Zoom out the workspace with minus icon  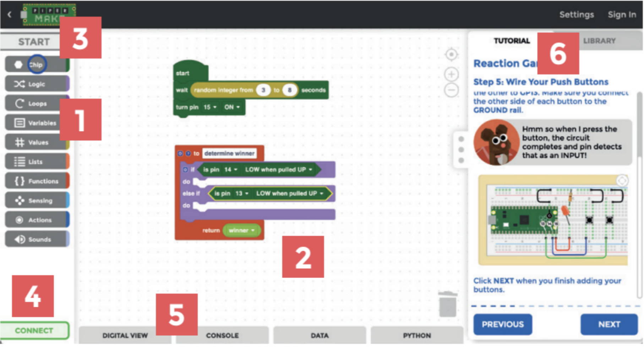click(x=451, y=90)
